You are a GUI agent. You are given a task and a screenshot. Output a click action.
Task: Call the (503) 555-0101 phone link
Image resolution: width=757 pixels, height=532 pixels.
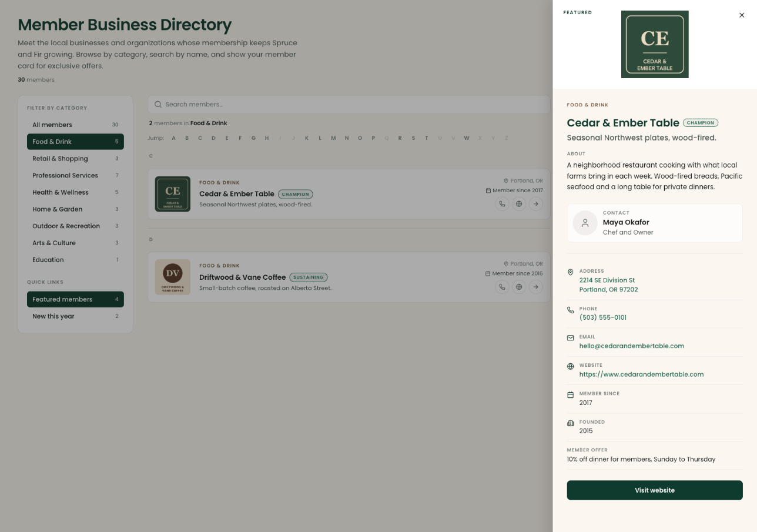[x=603, y=317]
